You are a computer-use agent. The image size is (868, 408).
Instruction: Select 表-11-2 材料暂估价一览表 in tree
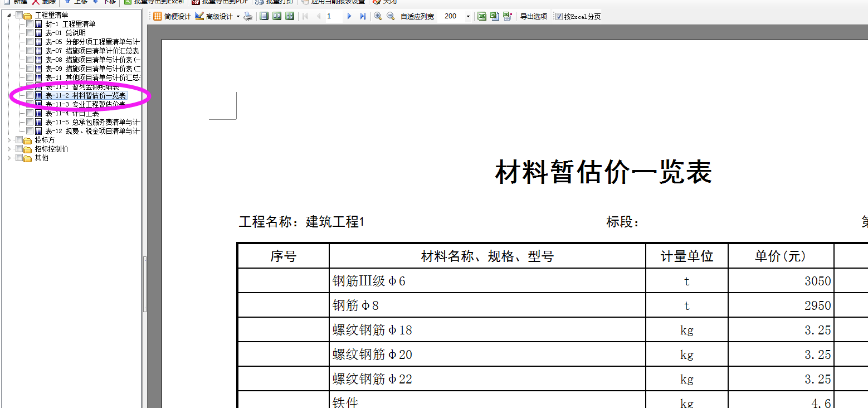coord(85,95)
